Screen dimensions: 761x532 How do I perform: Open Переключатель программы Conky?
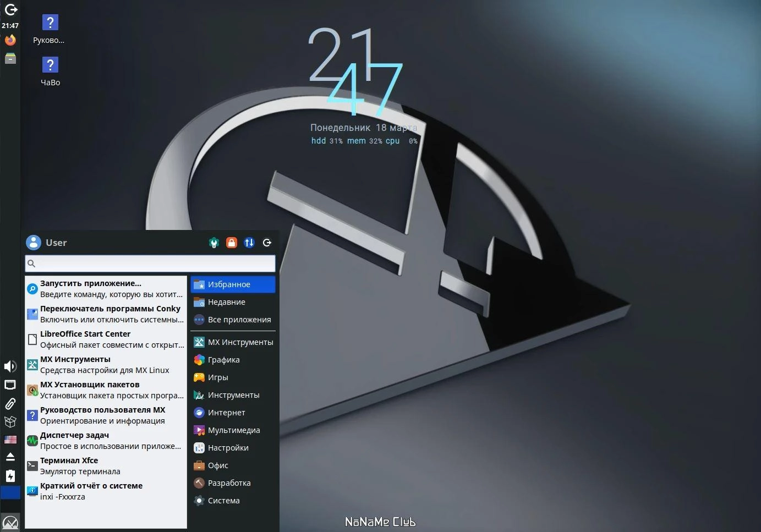point(106,314)
